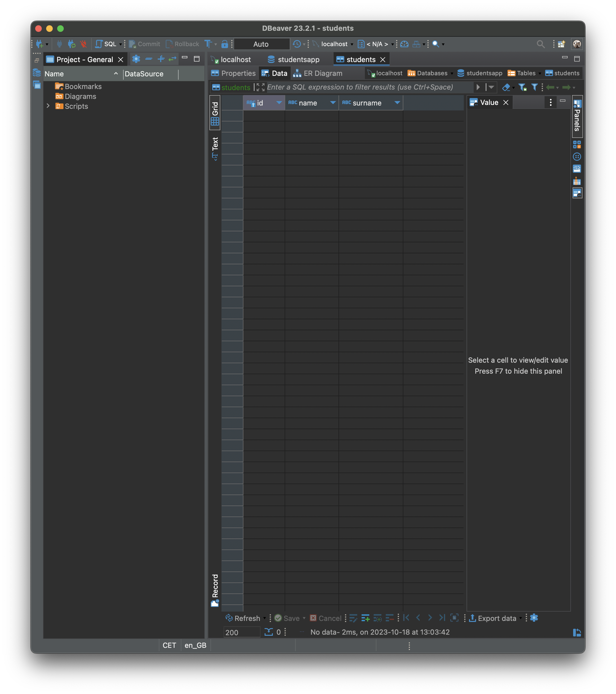Click the Auto commit mode field

(x=262, y=44)
